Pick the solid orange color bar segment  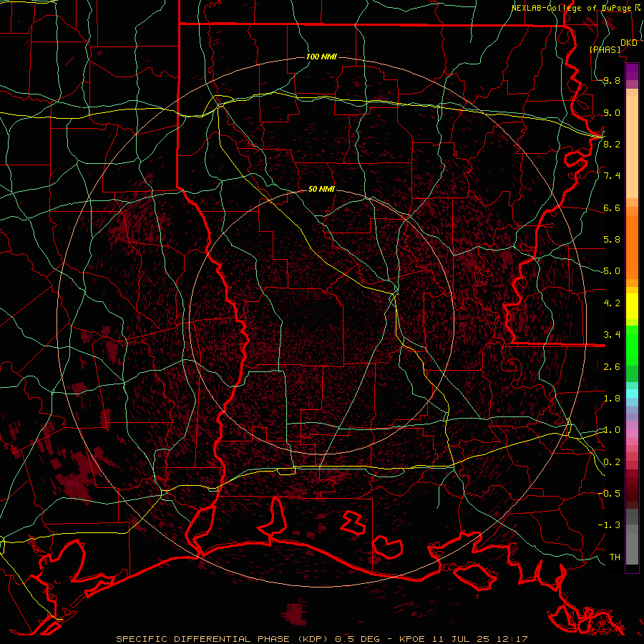pyautogui.click(x=632, y=246)
